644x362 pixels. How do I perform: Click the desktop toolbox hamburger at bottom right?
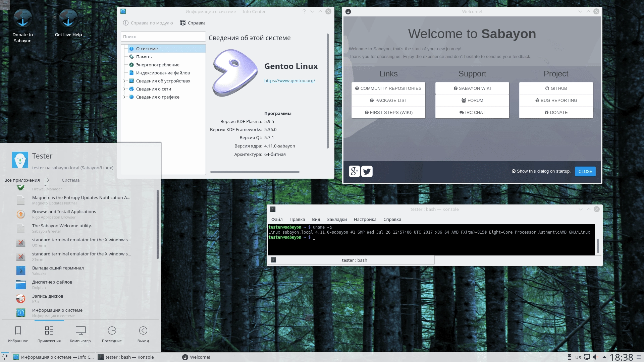pyautogui.click(x=638, y=357)
